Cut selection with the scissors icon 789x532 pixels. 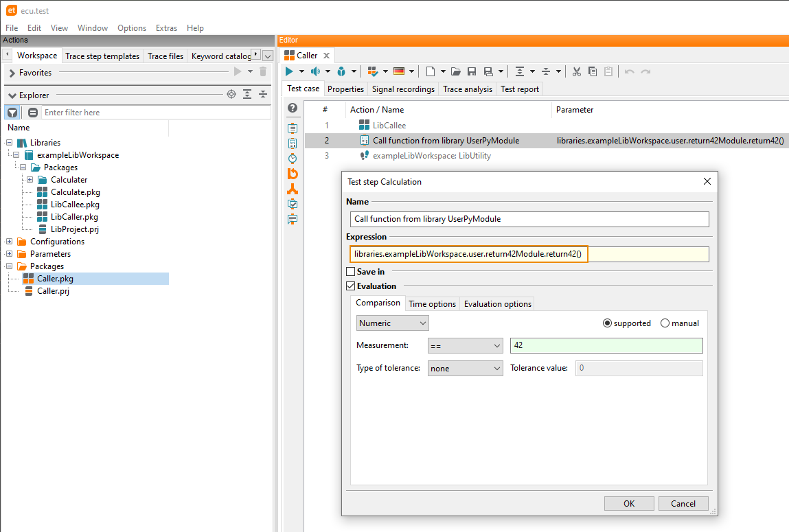pos(577,71)
